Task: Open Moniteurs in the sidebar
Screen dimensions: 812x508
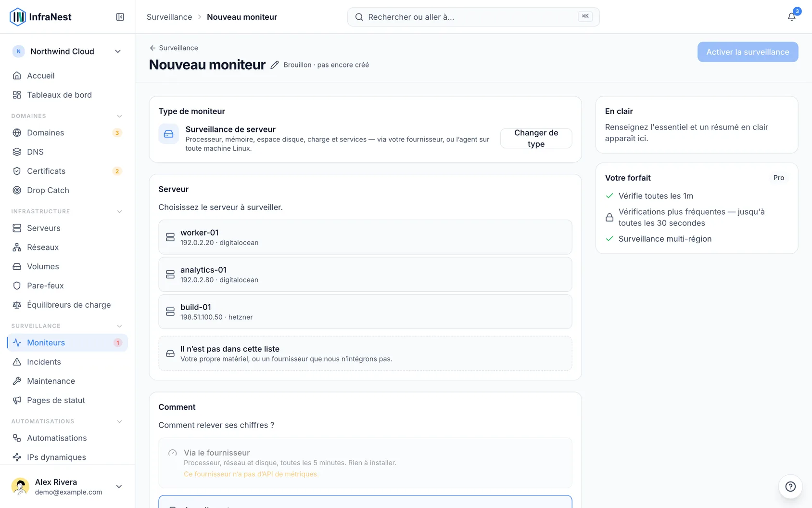Action: 67,342
